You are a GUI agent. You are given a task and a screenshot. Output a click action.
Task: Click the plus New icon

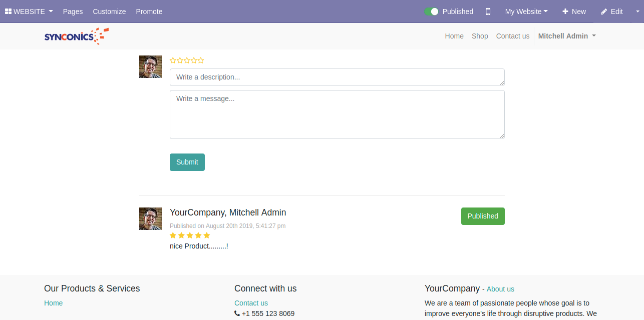pos(565,11)
